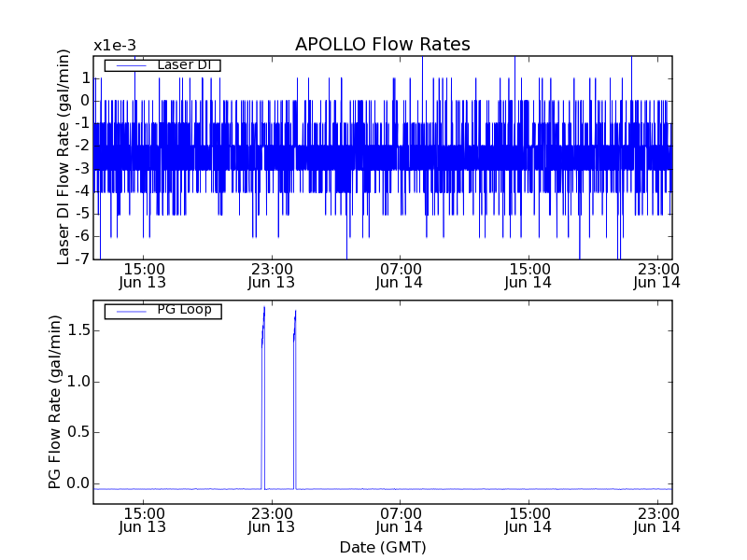Click the '-6' y-tick on Laser DI plot
747x560 pixels.
coord(82,236)
